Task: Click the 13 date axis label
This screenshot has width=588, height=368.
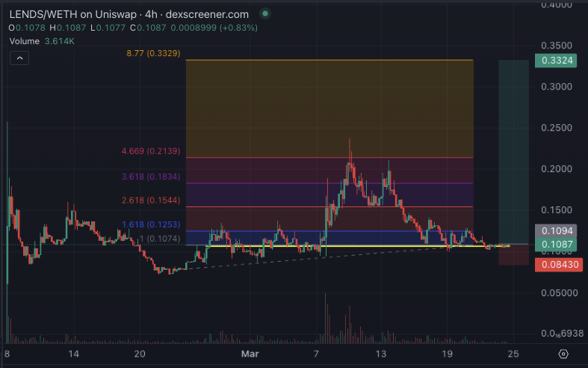Action: coord(380,354)
